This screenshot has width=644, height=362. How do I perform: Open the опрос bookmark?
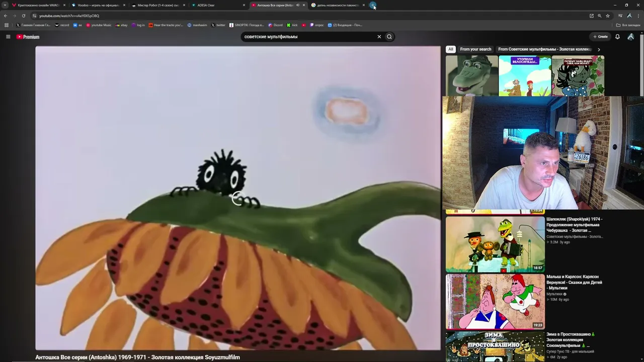[x=317, y=25]
